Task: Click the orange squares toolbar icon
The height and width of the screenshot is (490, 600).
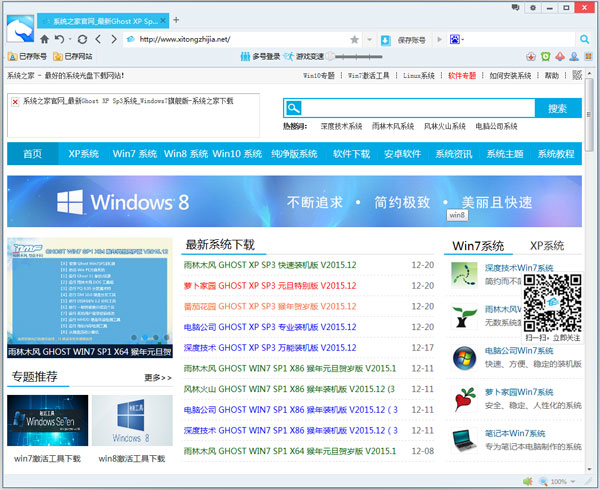Action: pos(588,57)
